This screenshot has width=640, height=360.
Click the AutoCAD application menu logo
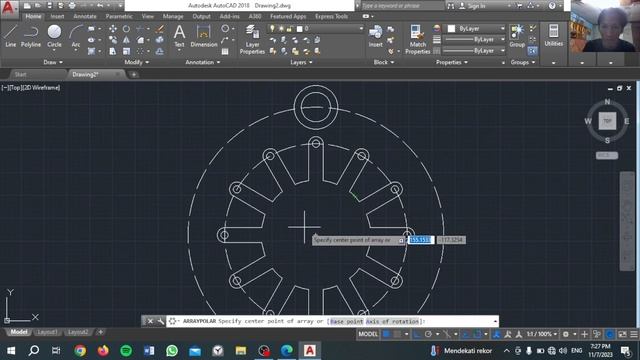tap(8, 8)
